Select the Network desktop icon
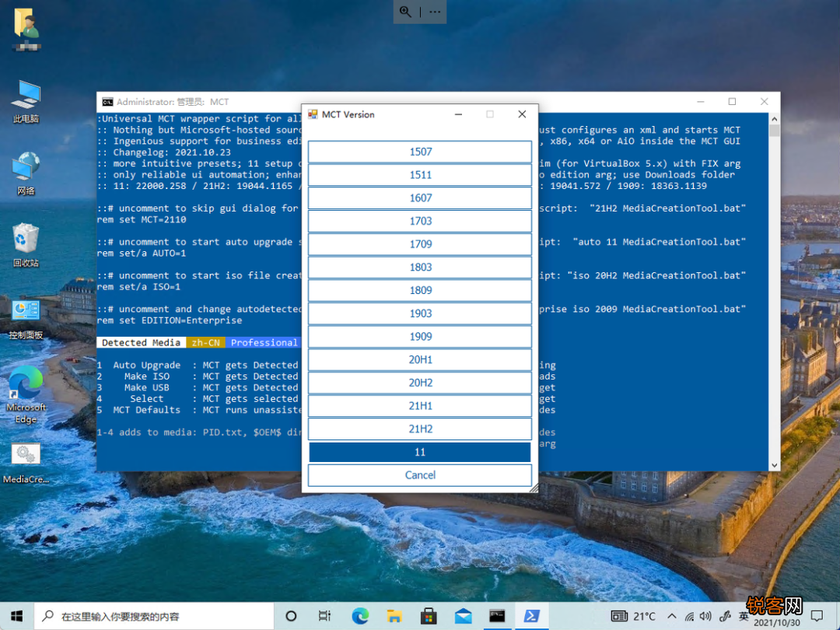 (x=26, y=173)
